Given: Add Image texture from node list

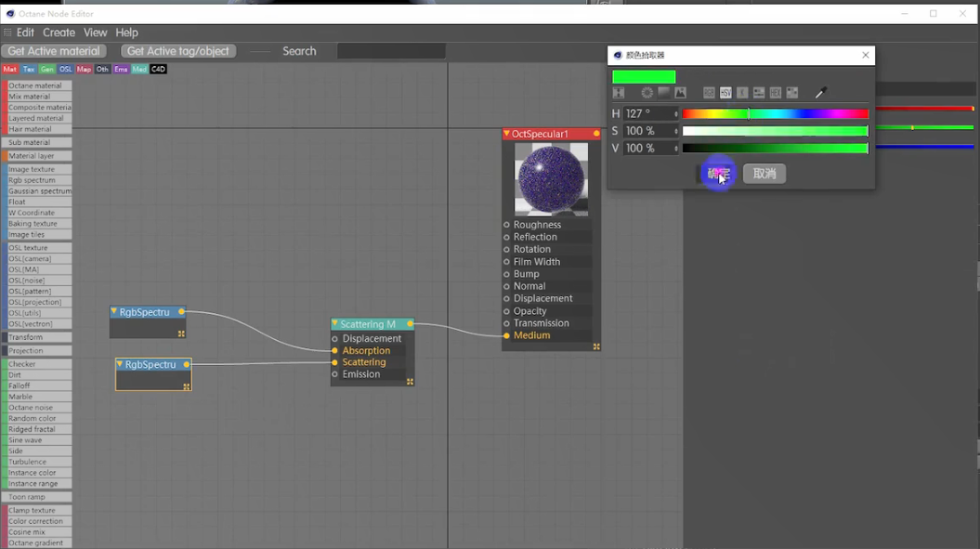Looking at the screenshot, I should 35,169.
